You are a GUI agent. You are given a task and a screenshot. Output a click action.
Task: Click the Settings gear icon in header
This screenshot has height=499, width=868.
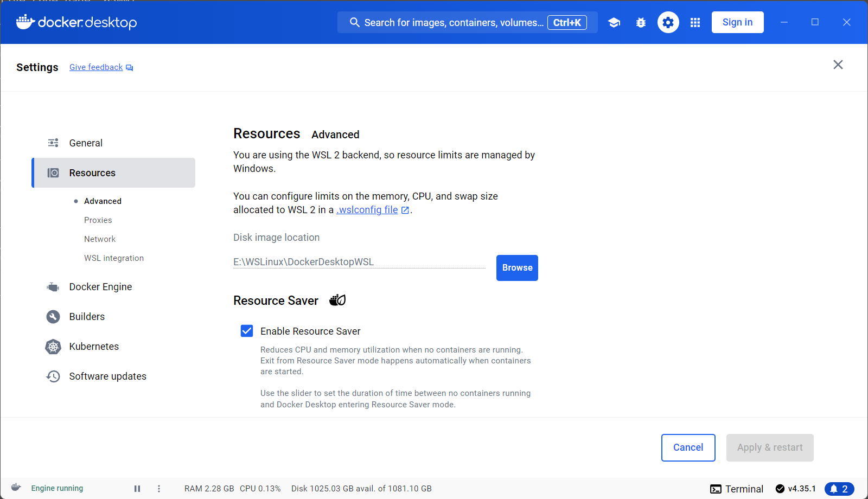(668, 22)
